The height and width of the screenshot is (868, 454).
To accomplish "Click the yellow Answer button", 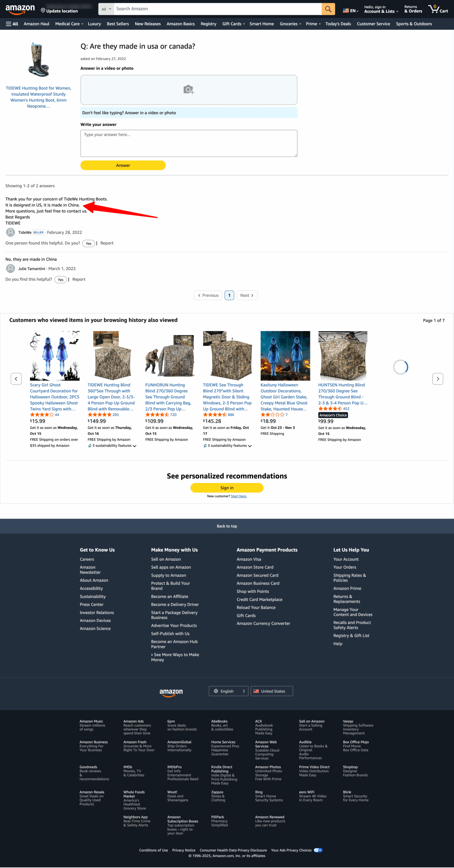I will (123, 165).
